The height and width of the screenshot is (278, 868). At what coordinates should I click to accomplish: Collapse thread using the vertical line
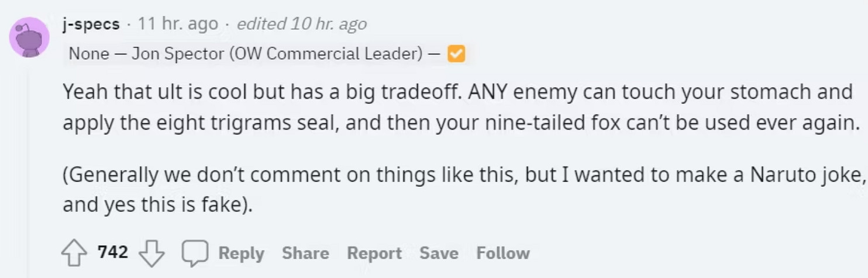pos(28,175)
